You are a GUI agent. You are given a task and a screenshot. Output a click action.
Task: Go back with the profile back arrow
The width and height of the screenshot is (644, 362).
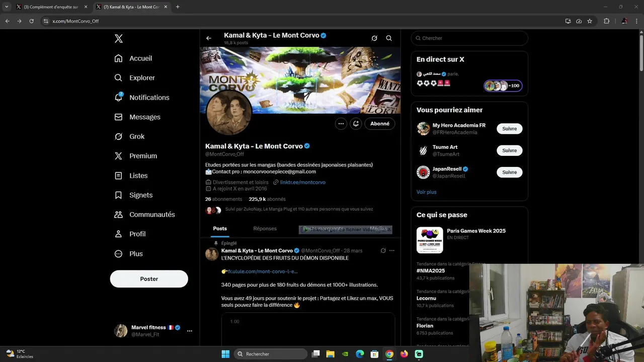pyautogui.click(x=209, y=38)
